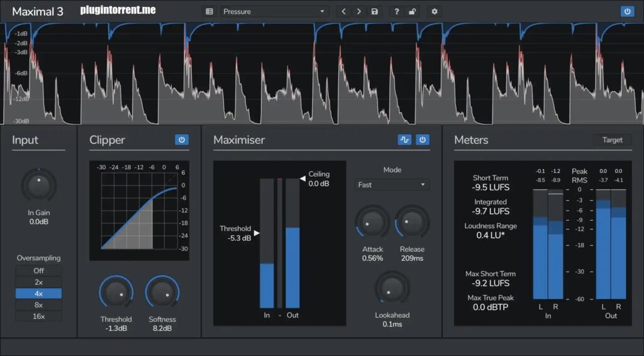Click the unlock padlock icon
The image size is (644, 356).
pos(412,11)
